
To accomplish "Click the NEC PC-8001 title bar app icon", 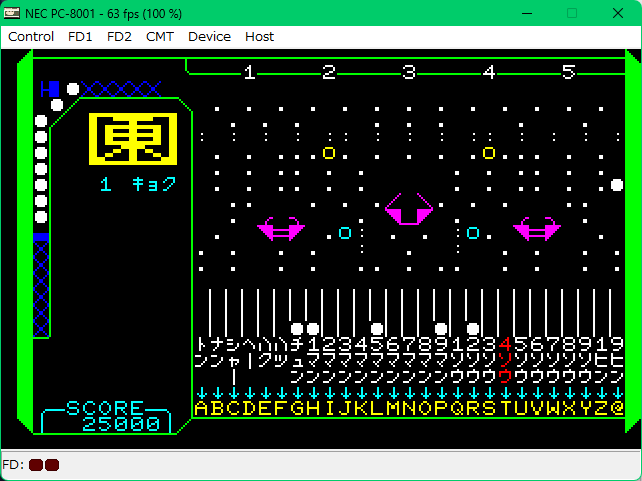I will coord(11,13).
